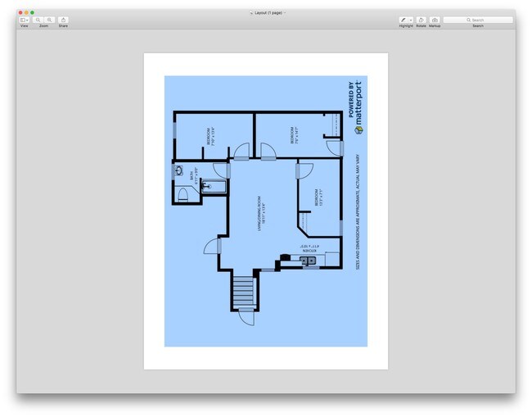Click the Matterport logo on the floor plan
Viewport: 532px width, 417px height.
pos(356,107)
